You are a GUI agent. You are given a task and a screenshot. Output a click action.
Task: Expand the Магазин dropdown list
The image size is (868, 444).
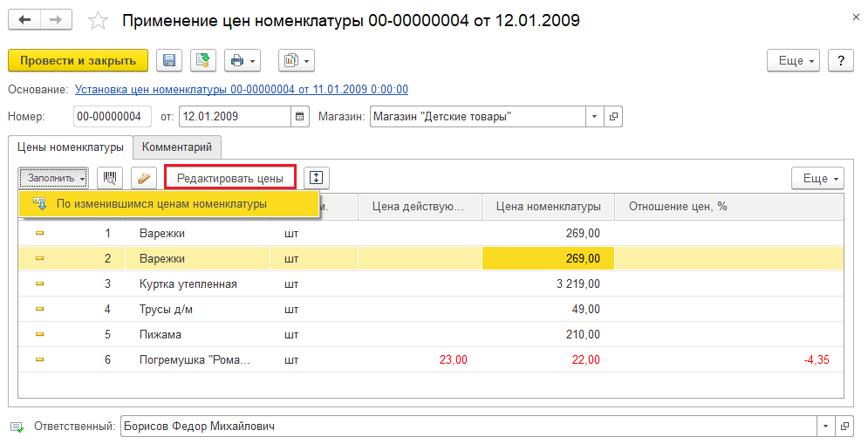[594, 116]
